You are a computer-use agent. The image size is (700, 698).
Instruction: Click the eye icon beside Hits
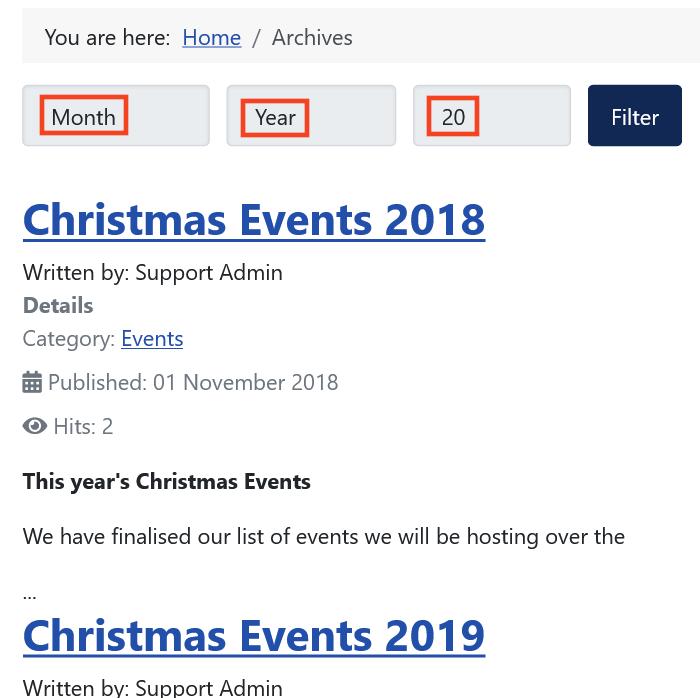point(35,426)
